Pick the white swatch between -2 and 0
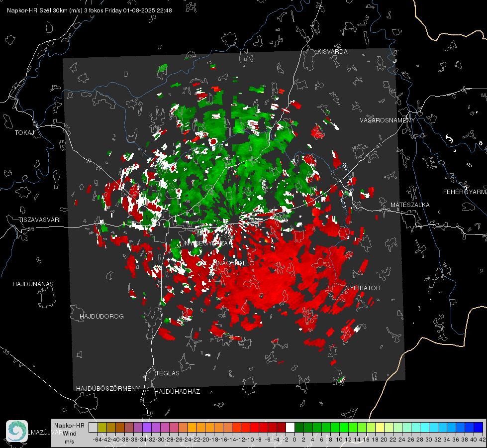 290,427
